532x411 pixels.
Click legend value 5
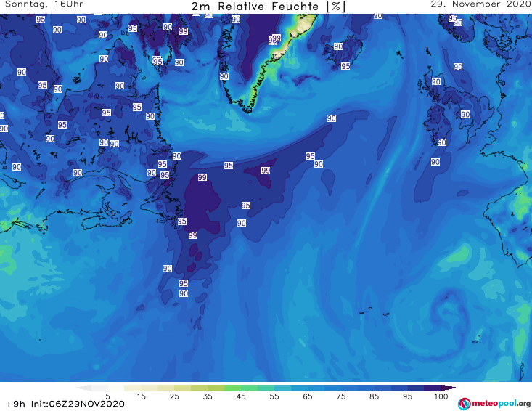[107, 396]
